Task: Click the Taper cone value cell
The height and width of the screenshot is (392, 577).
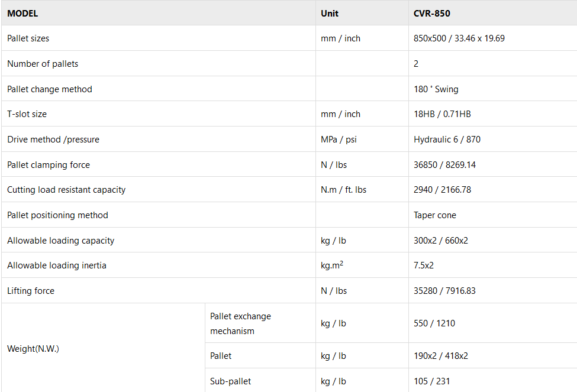Action: [435, 215]
